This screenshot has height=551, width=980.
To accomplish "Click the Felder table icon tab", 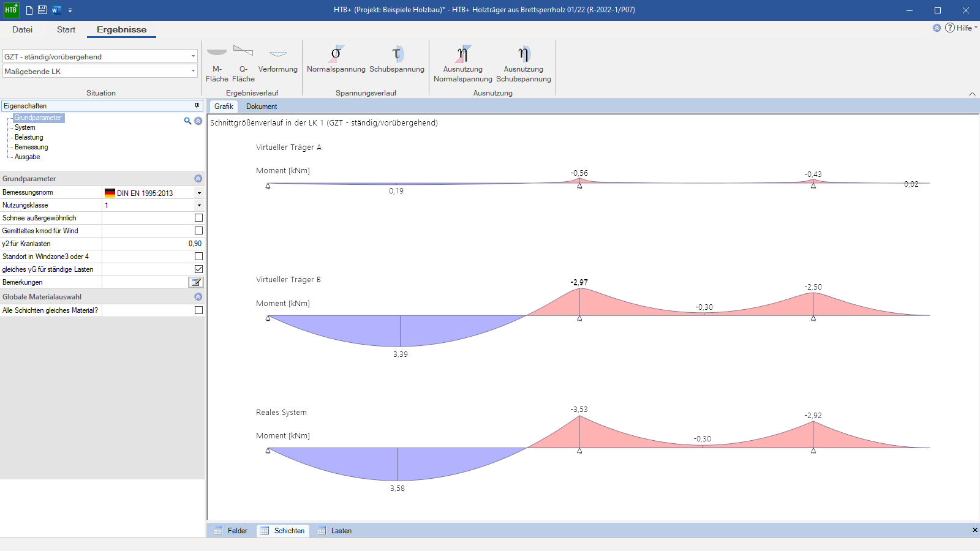I will coord(218,531).
